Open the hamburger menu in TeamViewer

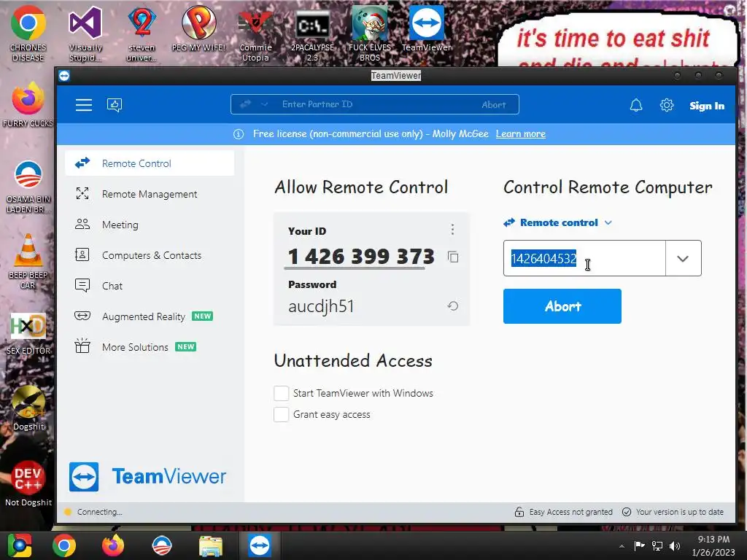(83, 105)
